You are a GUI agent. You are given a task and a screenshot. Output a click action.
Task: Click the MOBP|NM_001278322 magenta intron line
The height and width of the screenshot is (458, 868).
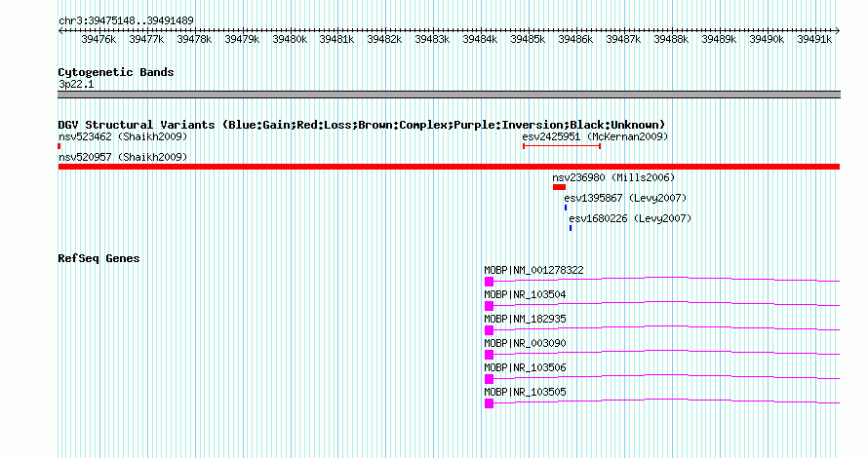666,280
